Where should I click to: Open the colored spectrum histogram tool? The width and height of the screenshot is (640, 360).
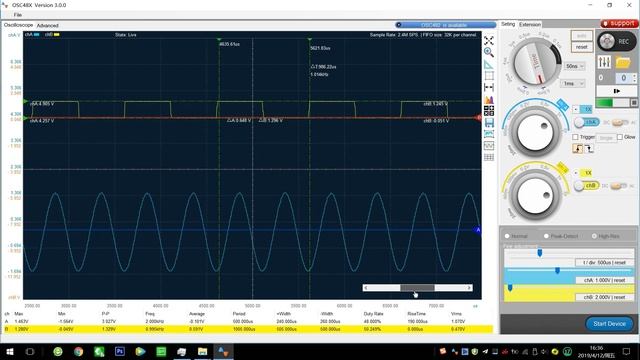tap(489, 99)
